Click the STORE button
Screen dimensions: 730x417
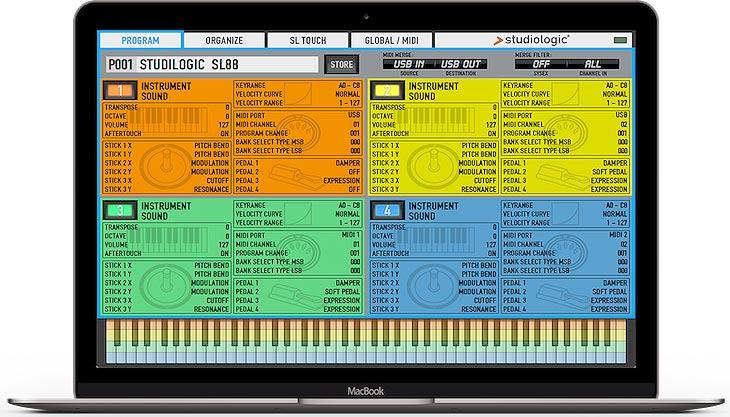click(342, 65)
